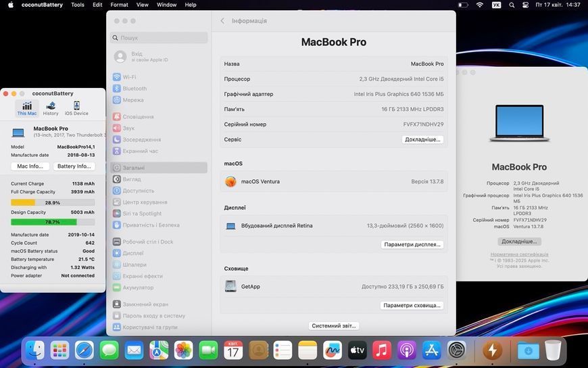The width and height of the screenshot is (588, 368).
Task: Open Trash in the Dock
Action: click(x=553, y=350)
